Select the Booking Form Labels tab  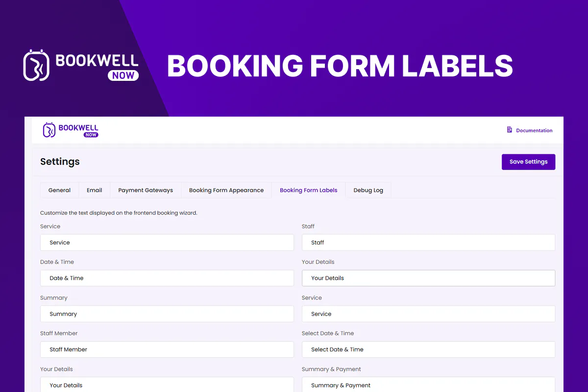[309, 190]
